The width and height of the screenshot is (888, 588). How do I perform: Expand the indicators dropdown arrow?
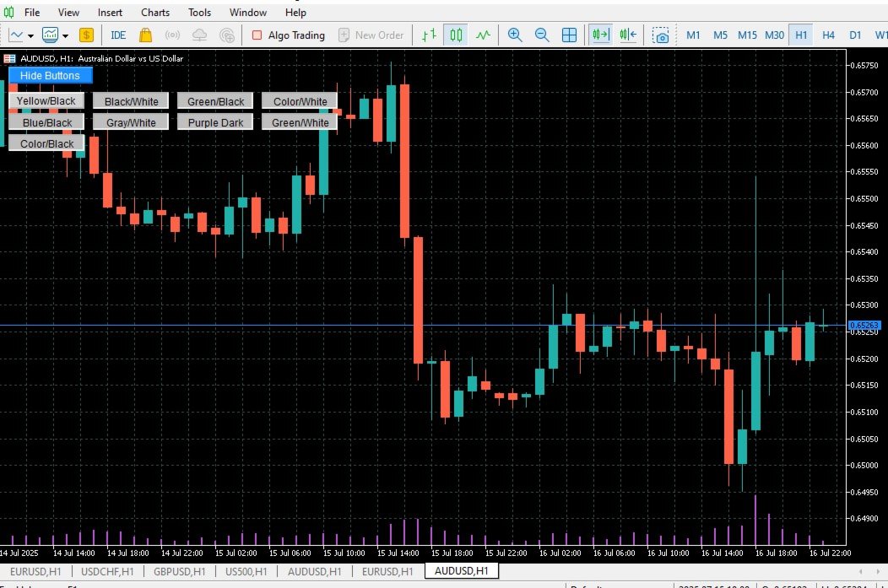[65, 35]
